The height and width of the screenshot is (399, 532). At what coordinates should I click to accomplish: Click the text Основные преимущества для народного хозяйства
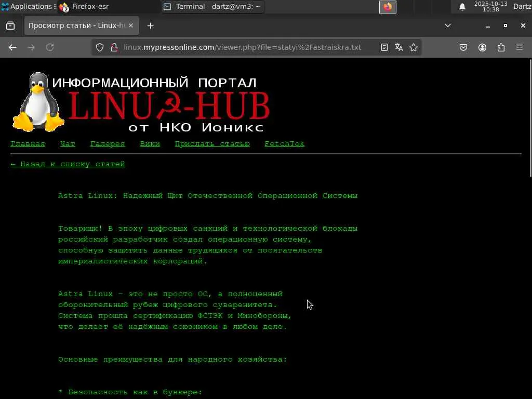tap(172, 360)
